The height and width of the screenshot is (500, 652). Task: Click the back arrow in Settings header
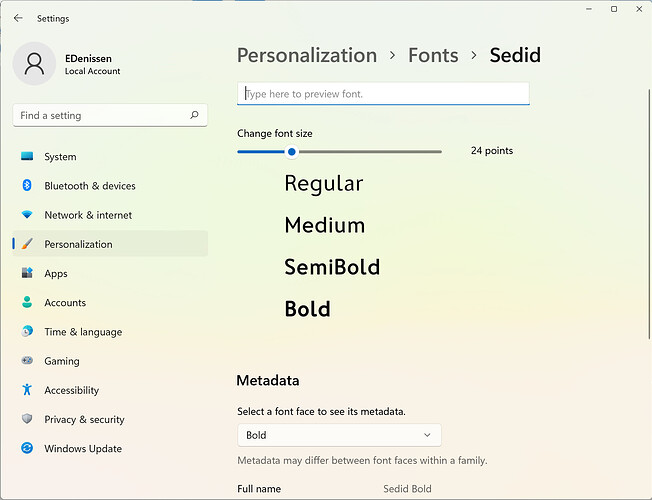coord(18,18)
